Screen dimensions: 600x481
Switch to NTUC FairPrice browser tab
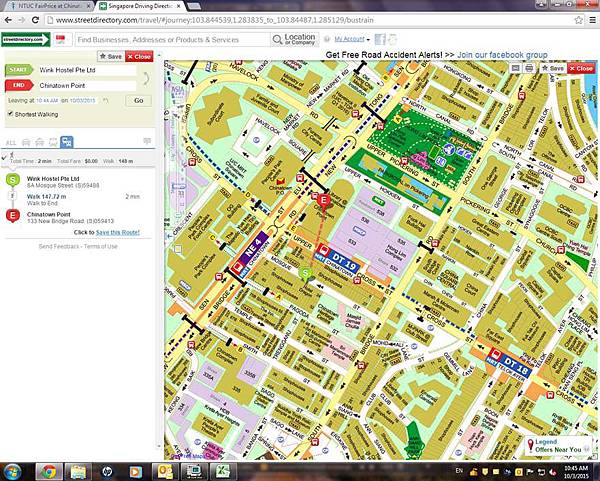(x=50, y=6)
